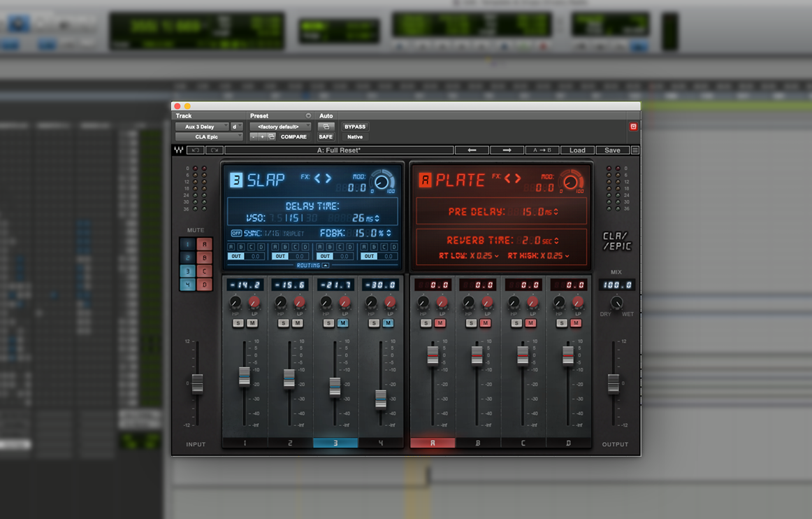Click the OUTPUT fader handle

[613, 384]
